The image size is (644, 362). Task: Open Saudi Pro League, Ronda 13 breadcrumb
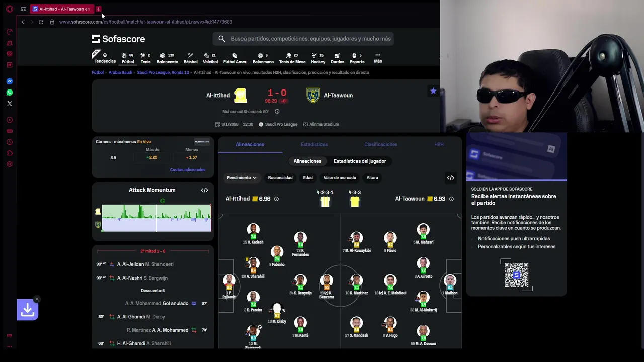click(163, 72)
